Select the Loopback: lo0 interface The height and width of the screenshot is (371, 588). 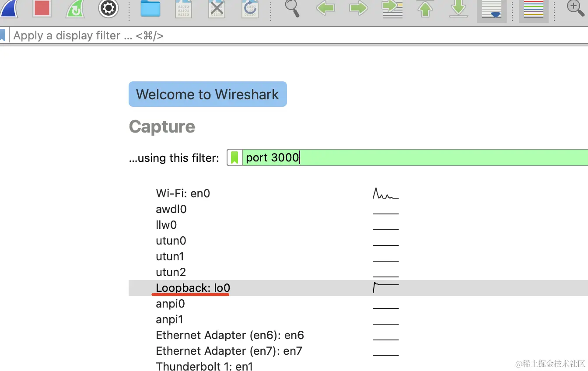click(358, 288)
